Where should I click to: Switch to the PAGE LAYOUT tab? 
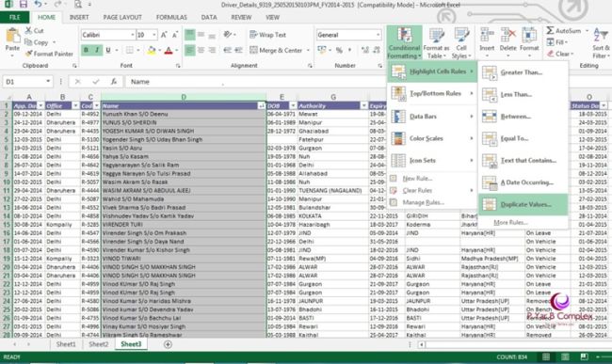point(122,17)
